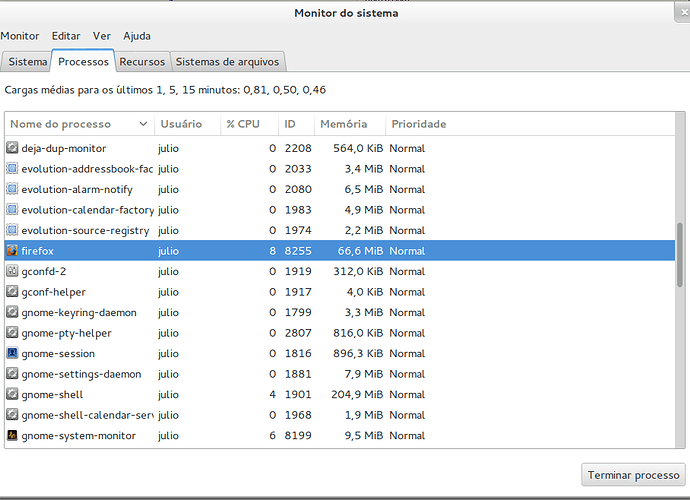
Task: Click process ID 1816
Action: click(x=298, y=353)
